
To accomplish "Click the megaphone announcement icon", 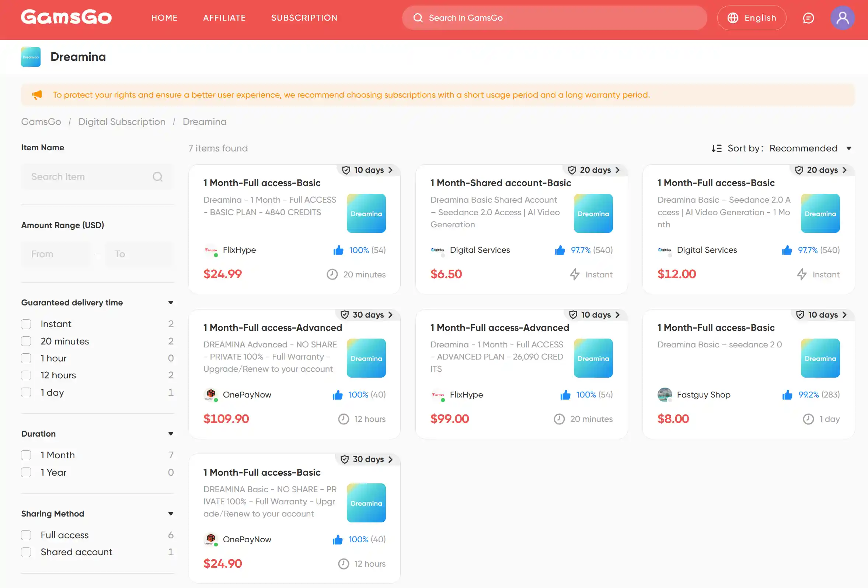I will (x=37, y=95).
